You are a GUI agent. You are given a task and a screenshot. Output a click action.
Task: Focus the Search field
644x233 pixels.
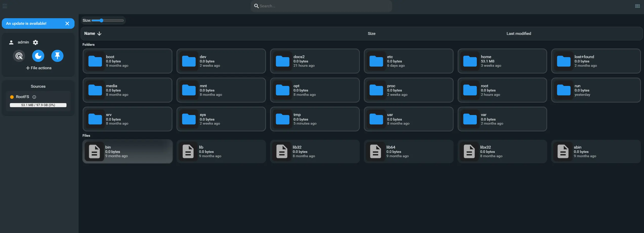coord(321,6)
